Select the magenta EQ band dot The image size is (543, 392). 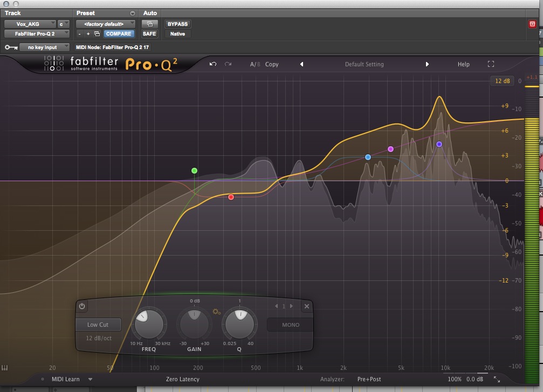[390, 149]
